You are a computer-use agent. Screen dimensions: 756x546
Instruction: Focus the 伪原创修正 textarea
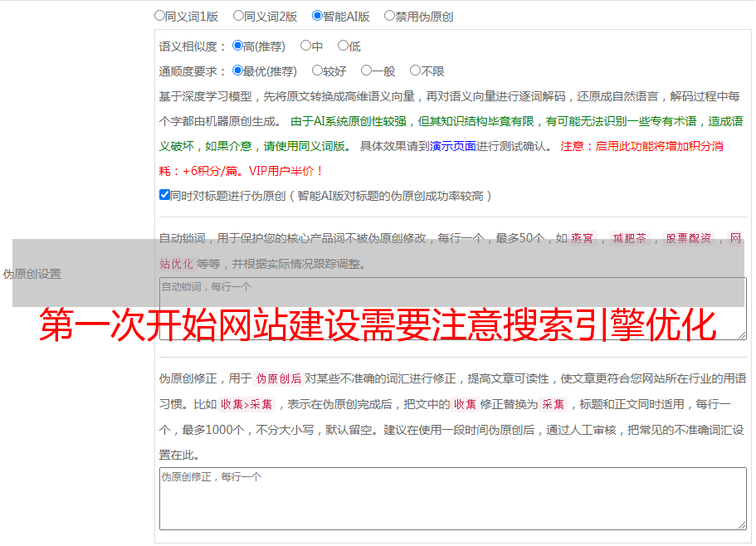pyautogui.click(x=453, y=499)
